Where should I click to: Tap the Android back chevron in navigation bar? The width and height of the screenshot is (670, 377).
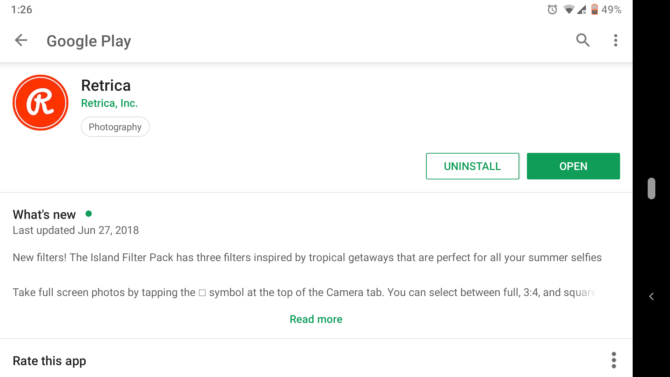click(651, 296)
